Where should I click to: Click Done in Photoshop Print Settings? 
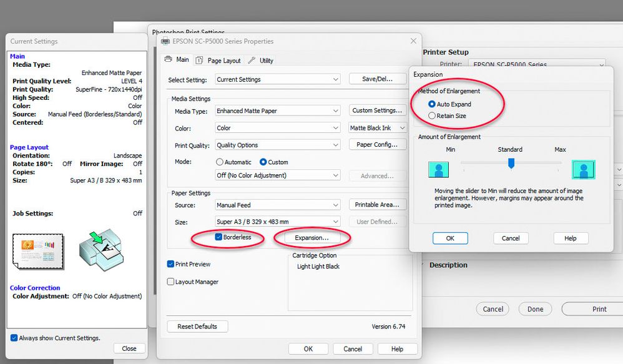[535, 309]
